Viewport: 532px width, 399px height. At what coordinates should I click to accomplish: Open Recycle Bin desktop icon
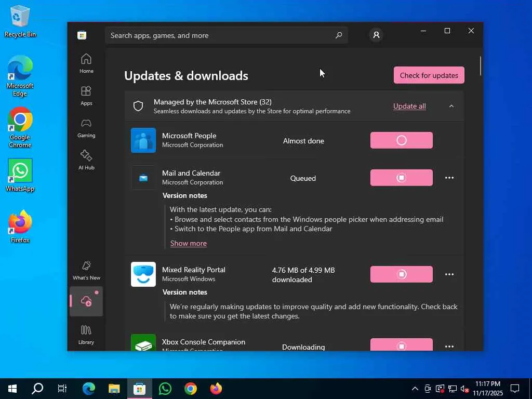point(20,21)
